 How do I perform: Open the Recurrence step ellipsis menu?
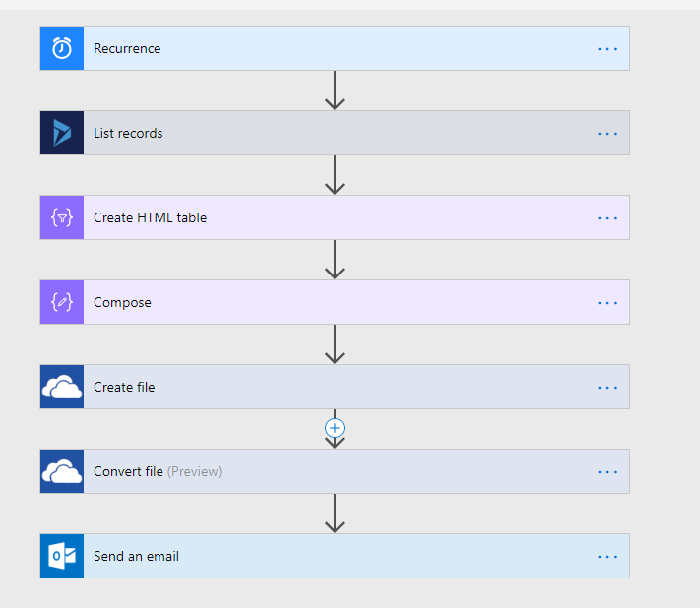[607, 49]
